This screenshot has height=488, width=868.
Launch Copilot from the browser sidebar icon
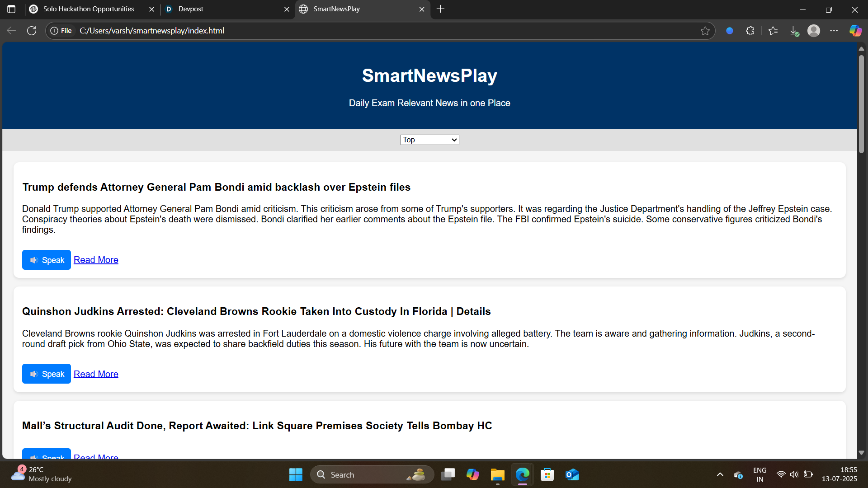pyautogui.click(x=855, y=31)
